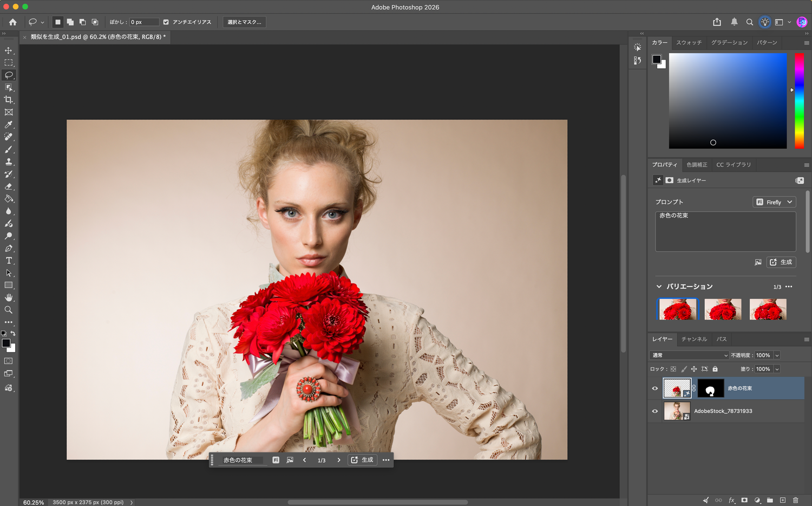Open the fill 塗り dropdown arrow
Screen dimensions: 812x506
coord(777,369)
